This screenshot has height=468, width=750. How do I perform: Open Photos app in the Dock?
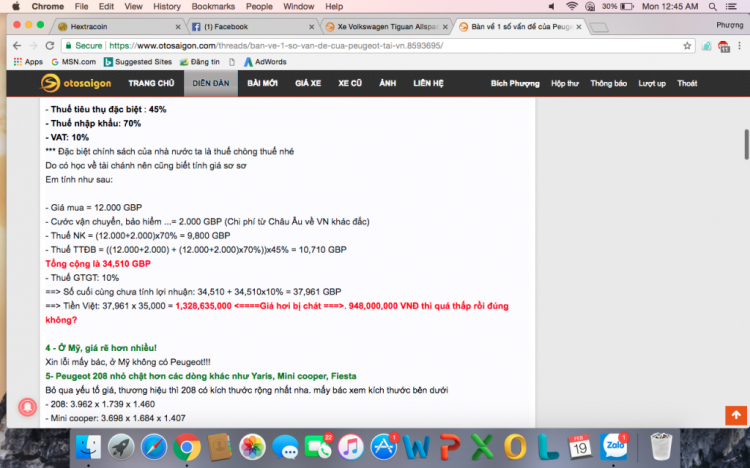(x=252, y=447)
